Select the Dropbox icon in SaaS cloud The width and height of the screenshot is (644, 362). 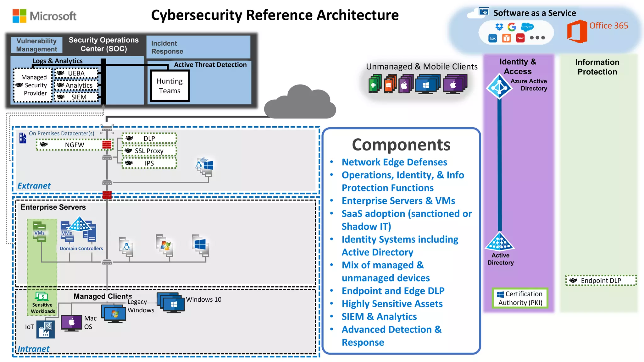pos(499,27)
